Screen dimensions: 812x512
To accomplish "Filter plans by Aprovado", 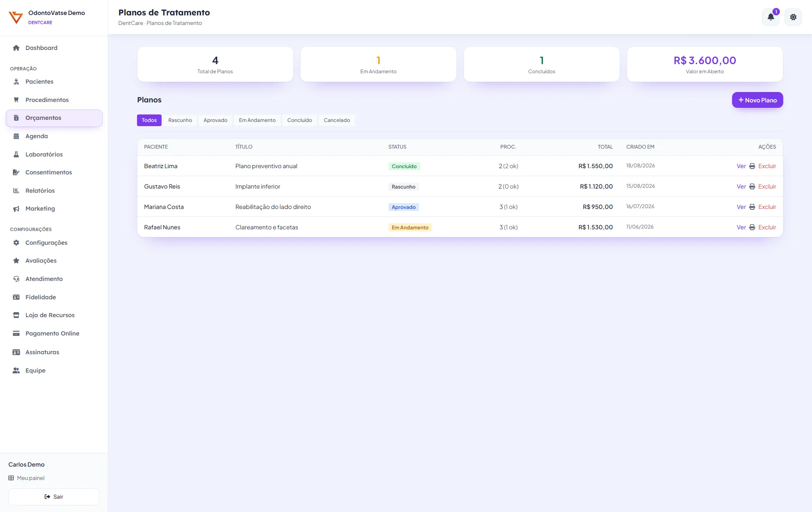I will (x=215, y=120).
